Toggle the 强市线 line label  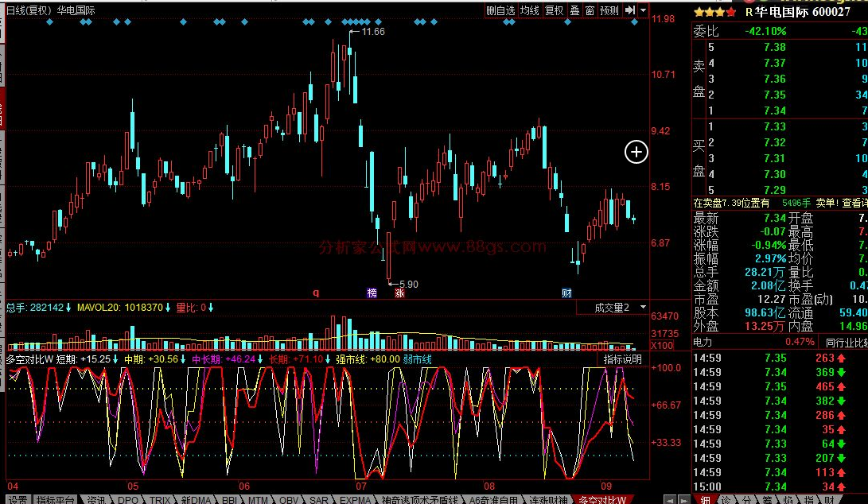tap(351, 359)
